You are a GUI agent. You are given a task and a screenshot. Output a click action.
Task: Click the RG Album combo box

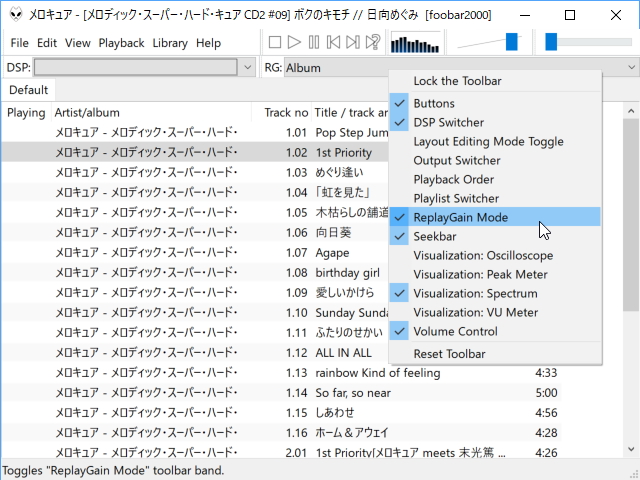click(460, 67)
